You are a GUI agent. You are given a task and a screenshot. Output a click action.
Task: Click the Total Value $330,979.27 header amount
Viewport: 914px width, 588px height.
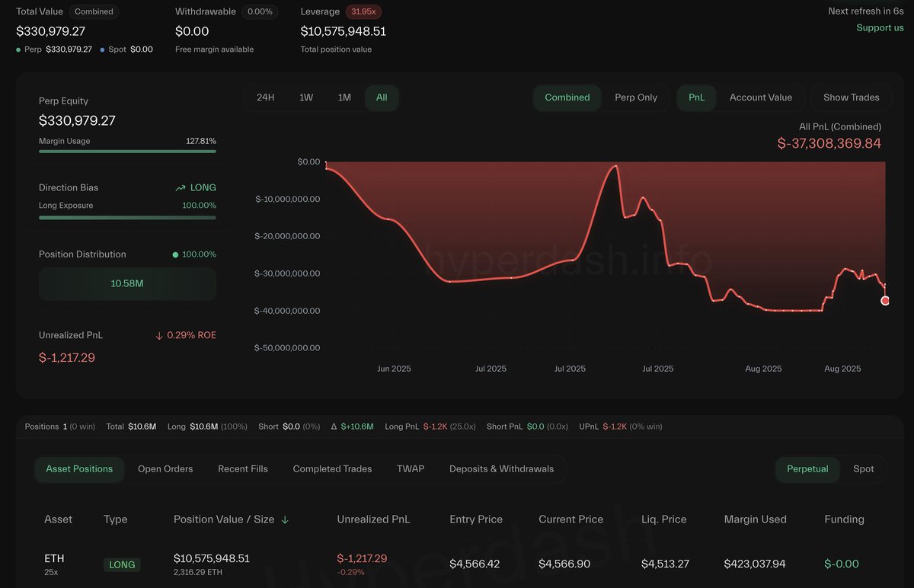pyautogui.click(x=50, y=31)
